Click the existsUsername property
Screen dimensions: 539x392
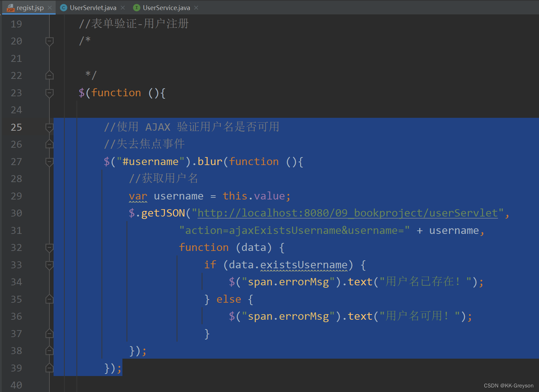point(304,265)
